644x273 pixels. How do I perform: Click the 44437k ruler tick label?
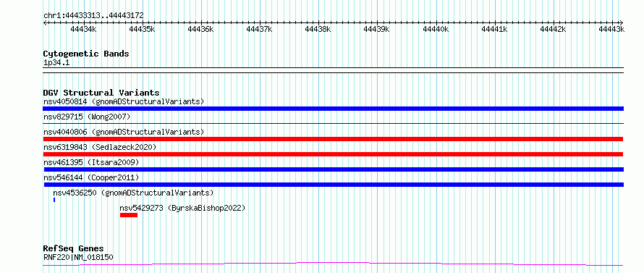pos(259,29)
